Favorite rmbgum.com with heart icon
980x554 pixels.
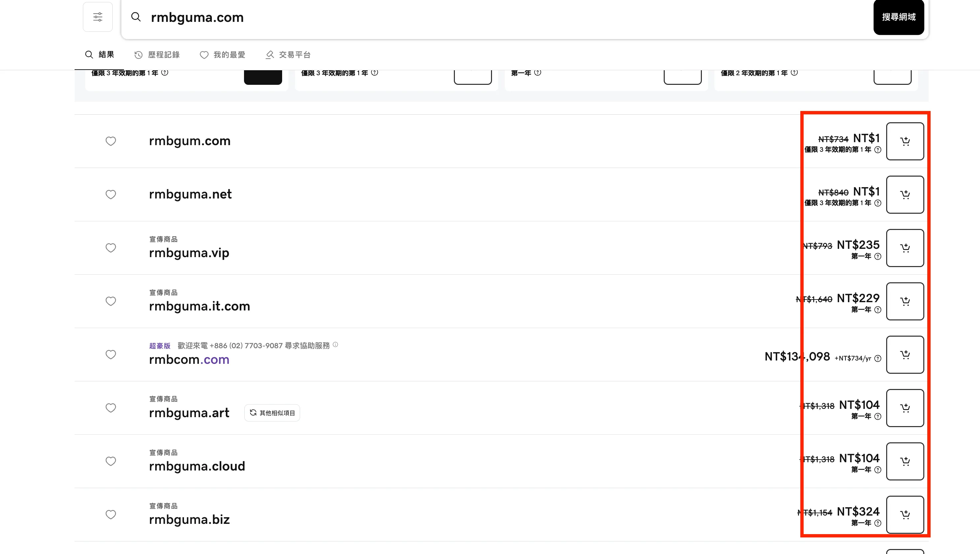click(111, 141)
